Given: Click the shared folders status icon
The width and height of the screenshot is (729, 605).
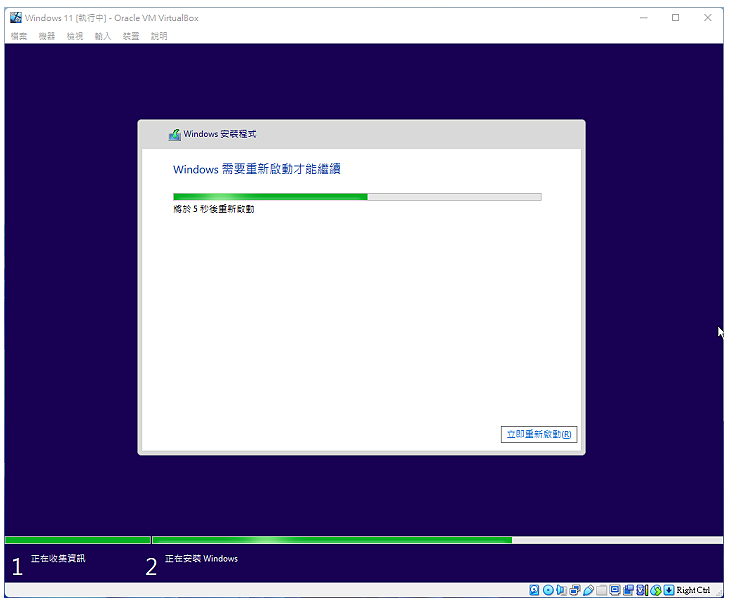Looking at the screenshot, I should [x=602, y=590].
